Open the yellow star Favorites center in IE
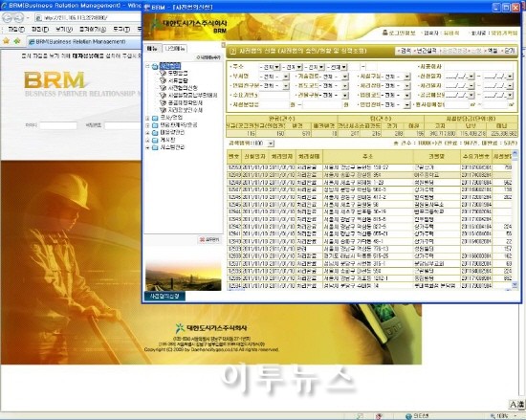Viewport: 526px width, 420px height. coord(6,41)
